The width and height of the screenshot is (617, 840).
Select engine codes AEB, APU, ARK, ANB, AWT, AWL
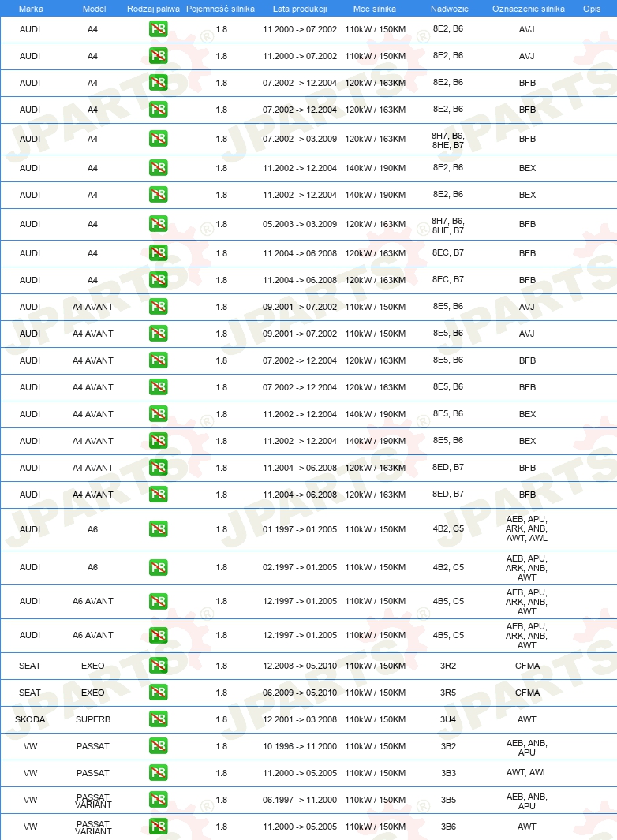pos(527,528)
